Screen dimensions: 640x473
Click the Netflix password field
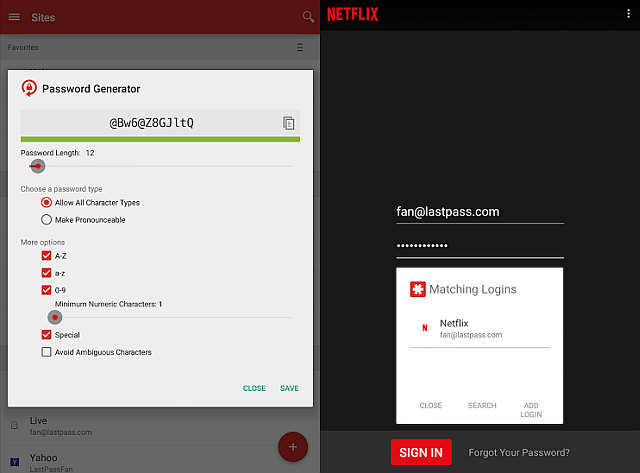[480, 246]
